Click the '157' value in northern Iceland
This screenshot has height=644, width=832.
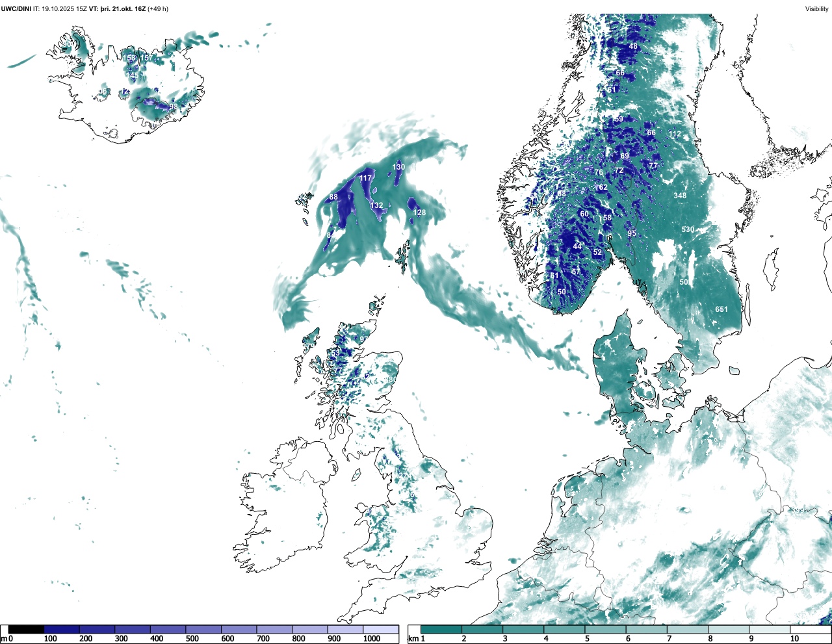(x=148, y=58)
